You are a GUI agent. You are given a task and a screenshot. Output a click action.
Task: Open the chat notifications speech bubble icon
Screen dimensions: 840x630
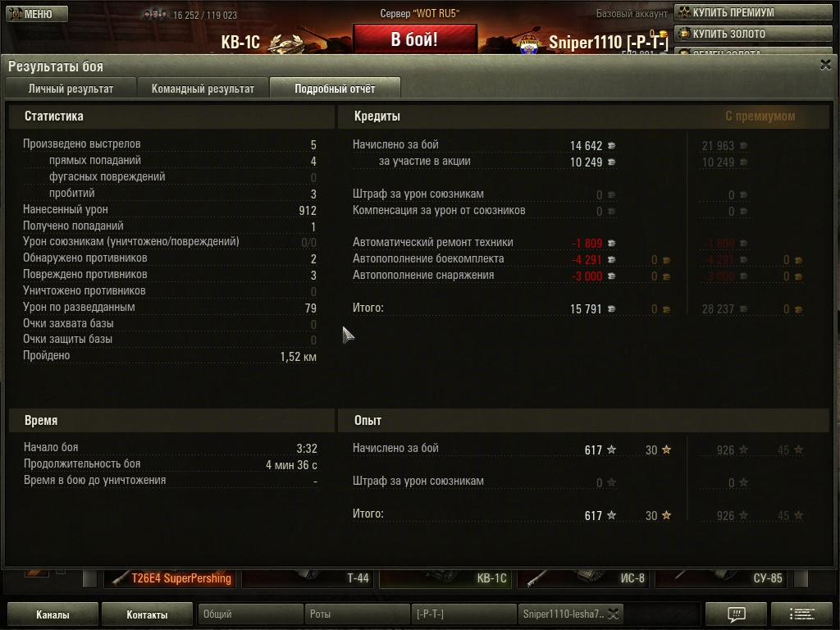pyautogui.click(x=737, y=614)
